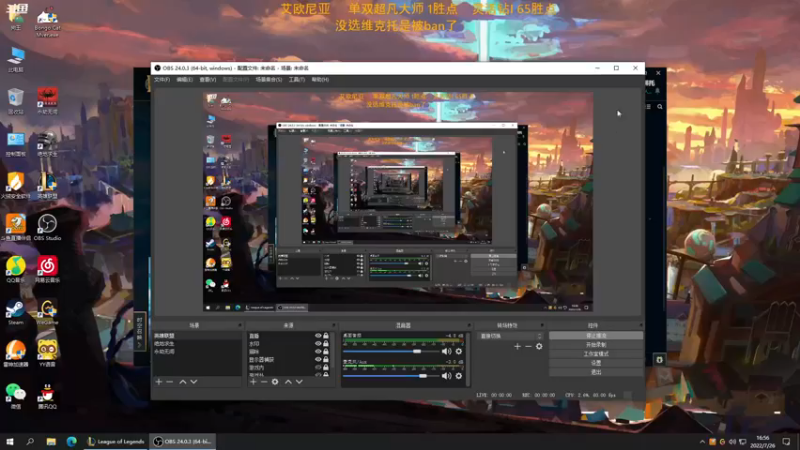Open the 查看(V) menu in OBS
This screenshot has width=800, height=450.
[x=208, y=80]
